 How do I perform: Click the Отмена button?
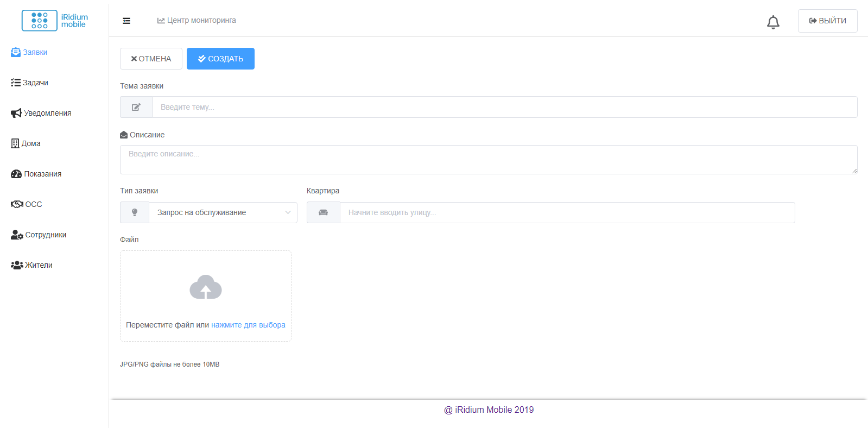(x=151, y=59)
